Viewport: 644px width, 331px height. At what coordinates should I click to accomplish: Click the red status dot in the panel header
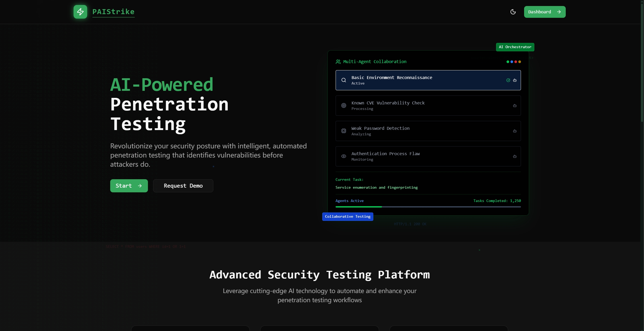click(515, 62)
